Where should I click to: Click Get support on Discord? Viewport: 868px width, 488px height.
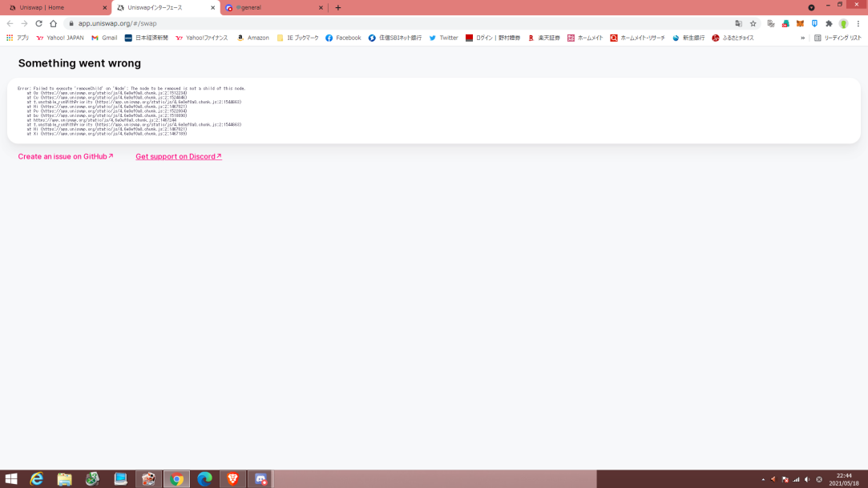click(x=178, y=156)
